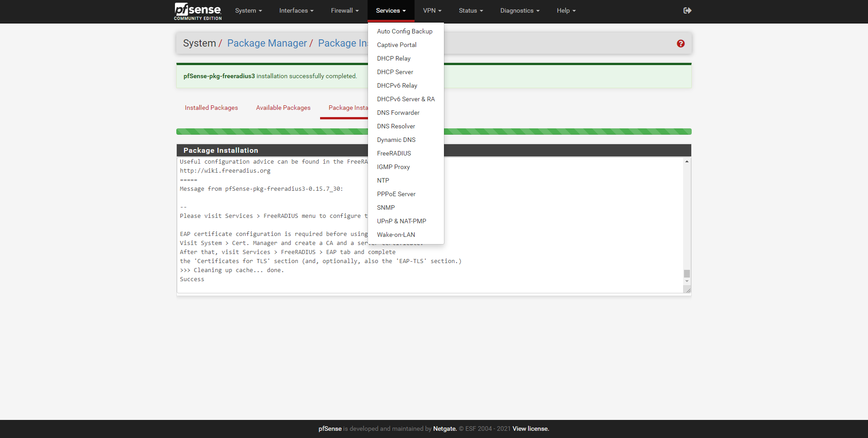The height and width of the screenshot is (438, 868).
Task: Click Package Installer breadcrumb link
Action: [343, 43]
